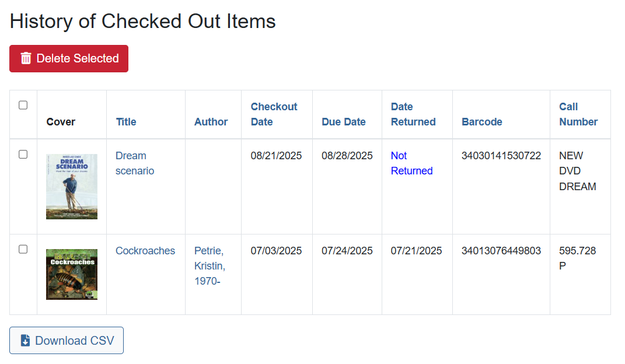Open the Cockroaches title link

(145, 251)
